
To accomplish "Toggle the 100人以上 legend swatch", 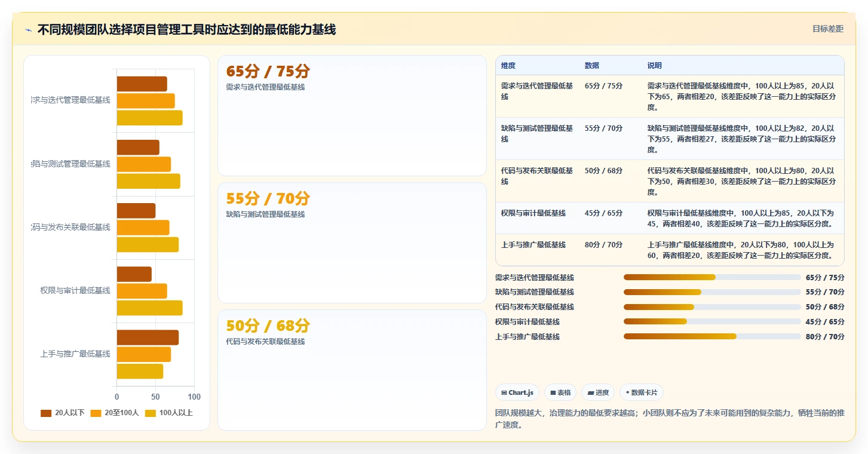I will (x=151, y=413).
